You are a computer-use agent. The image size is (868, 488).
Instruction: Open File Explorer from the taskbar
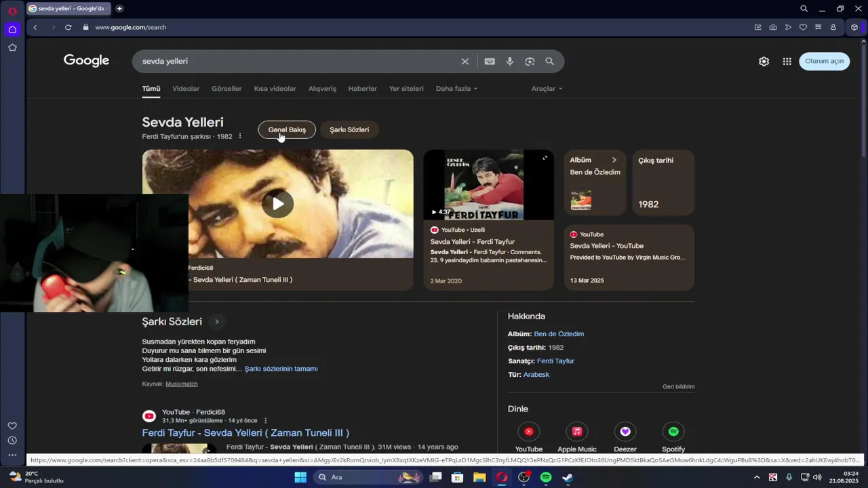pyautogui.click(x=479, y=477)
